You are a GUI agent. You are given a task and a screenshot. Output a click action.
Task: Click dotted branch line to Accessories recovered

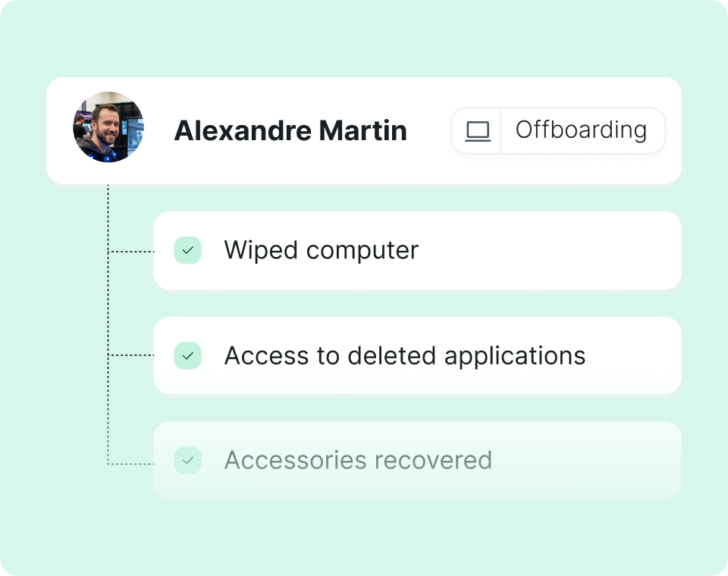coord(131,463)
